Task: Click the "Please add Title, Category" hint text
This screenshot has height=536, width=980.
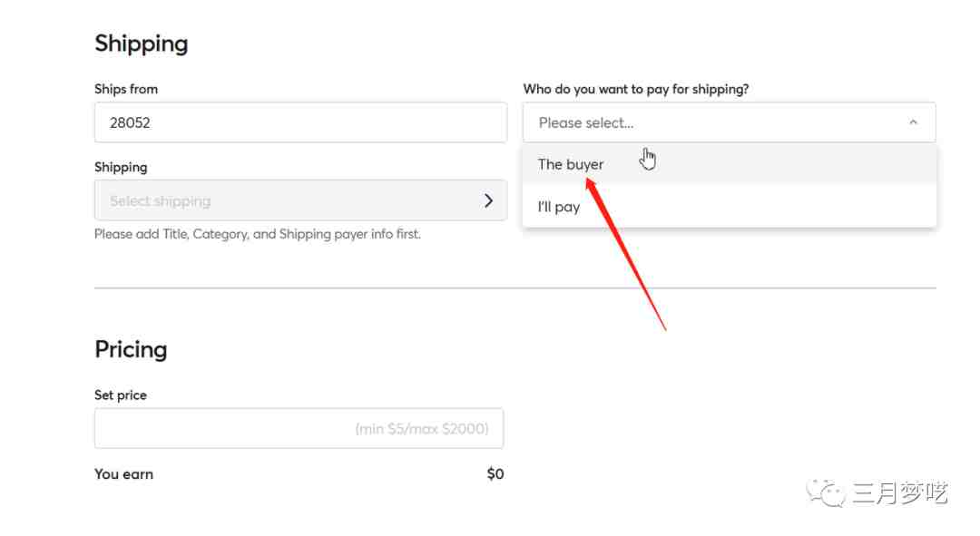Action: (258, 234)
